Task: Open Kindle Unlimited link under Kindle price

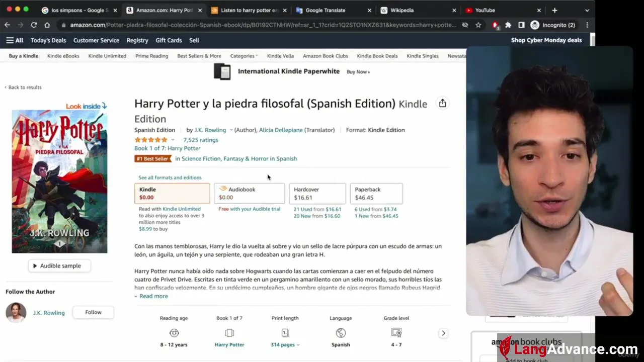Action: [x=182, y=209]
